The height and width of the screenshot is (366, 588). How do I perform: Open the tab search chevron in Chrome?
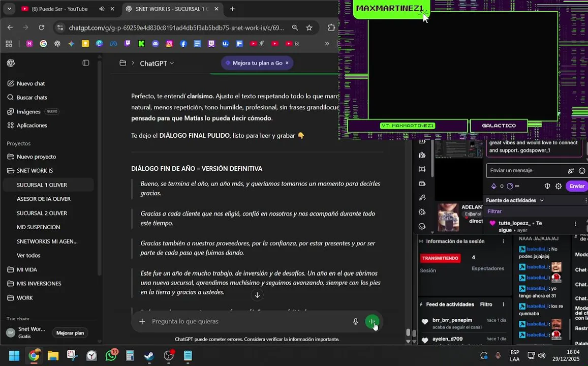(9, 9)
